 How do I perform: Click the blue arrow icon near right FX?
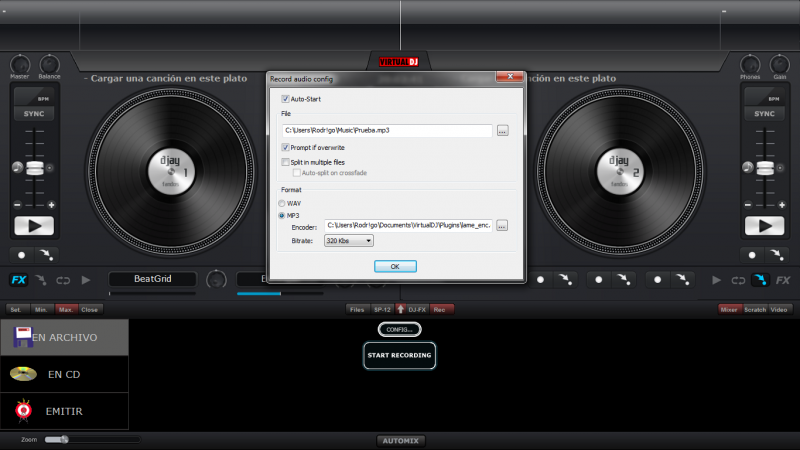click(760, 280)
